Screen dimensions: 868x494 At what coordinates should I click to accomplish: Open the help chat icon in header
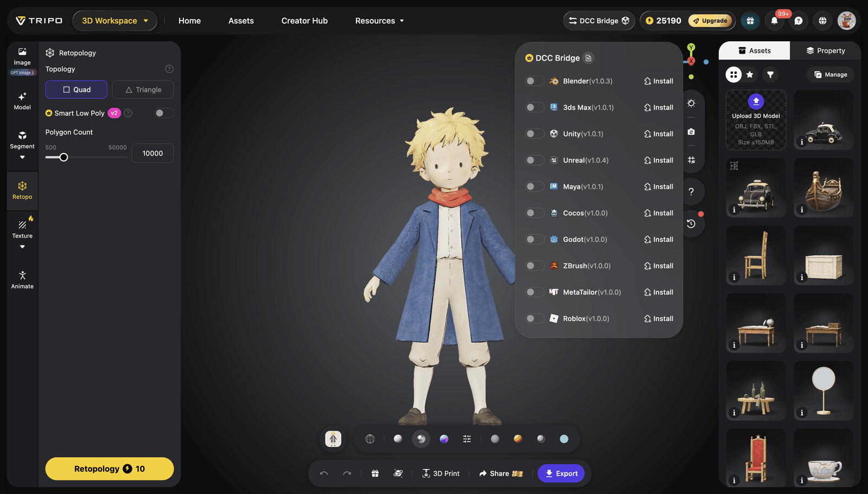click(799, 21)
